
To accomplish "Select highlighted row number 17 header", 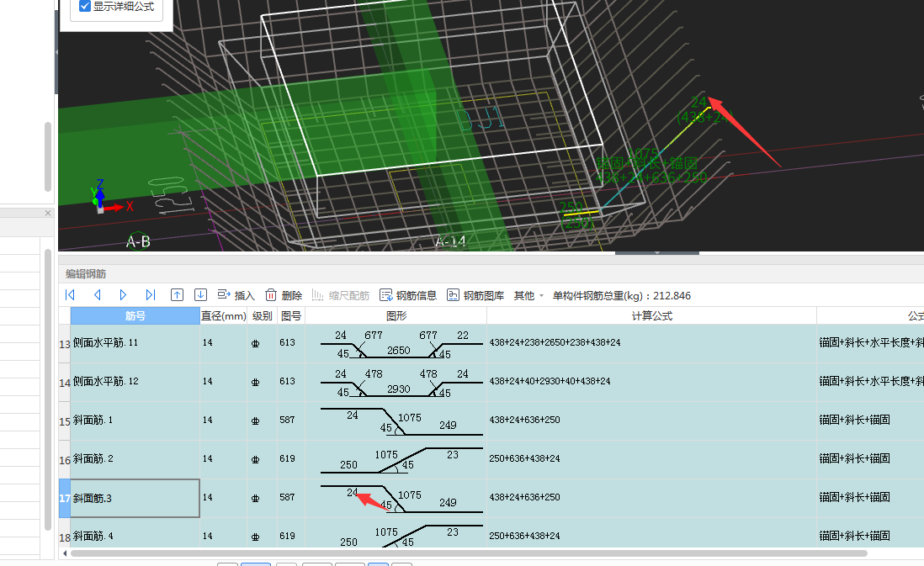I will click(64, 498).
